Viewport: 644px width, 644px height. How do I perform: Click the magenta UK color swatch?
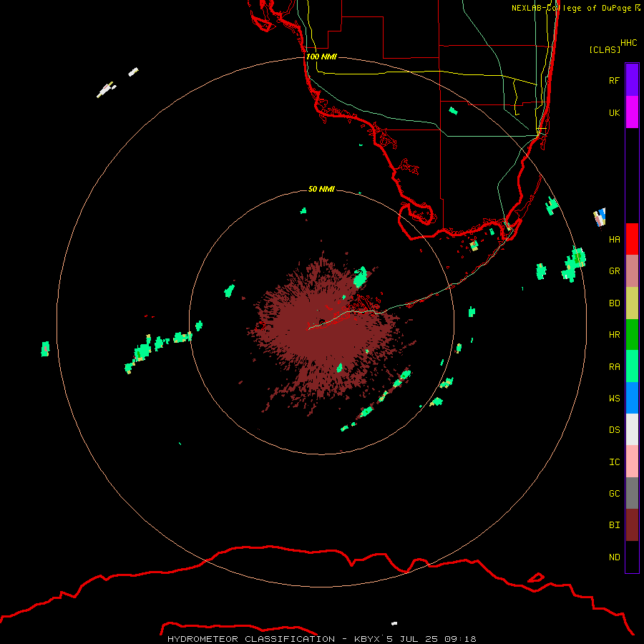[x=632, y=112]
